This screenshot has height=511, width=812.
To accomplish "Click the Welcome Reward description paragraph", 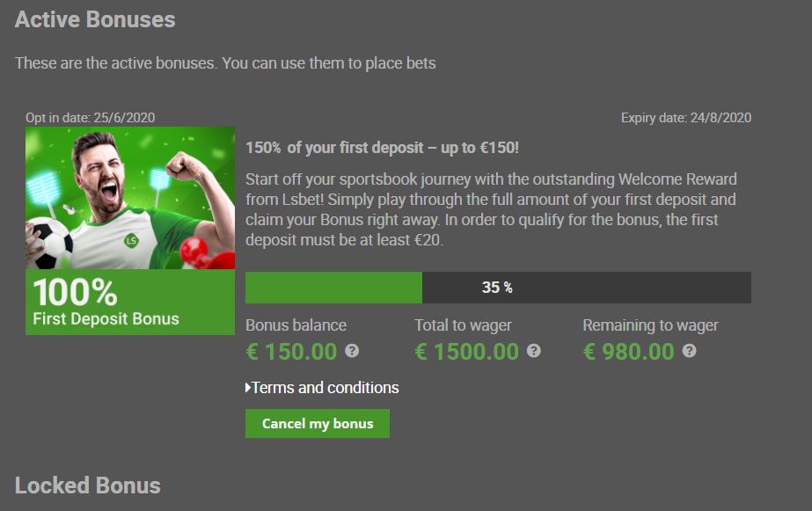I will [x=491, y=209].
